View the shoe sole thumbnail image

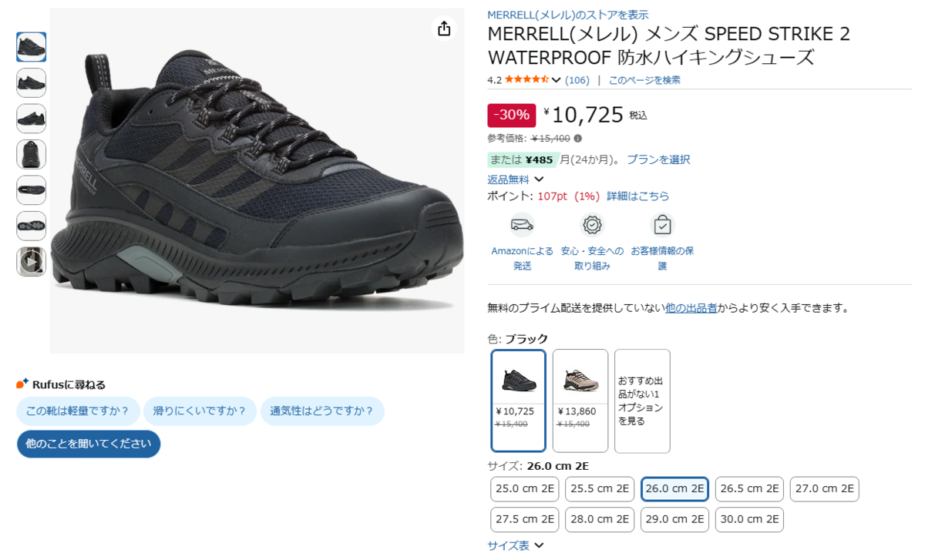(x=32, y=226)
